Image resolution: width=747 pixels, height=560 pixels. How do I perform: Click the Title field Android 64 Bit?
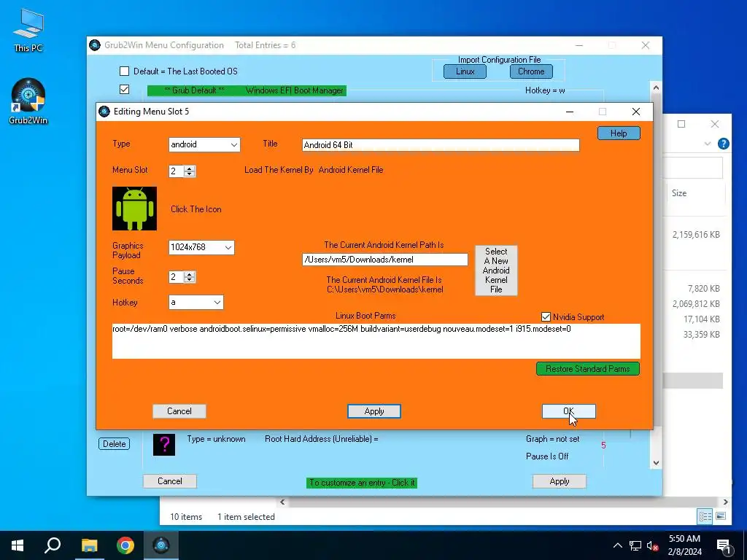441,145
